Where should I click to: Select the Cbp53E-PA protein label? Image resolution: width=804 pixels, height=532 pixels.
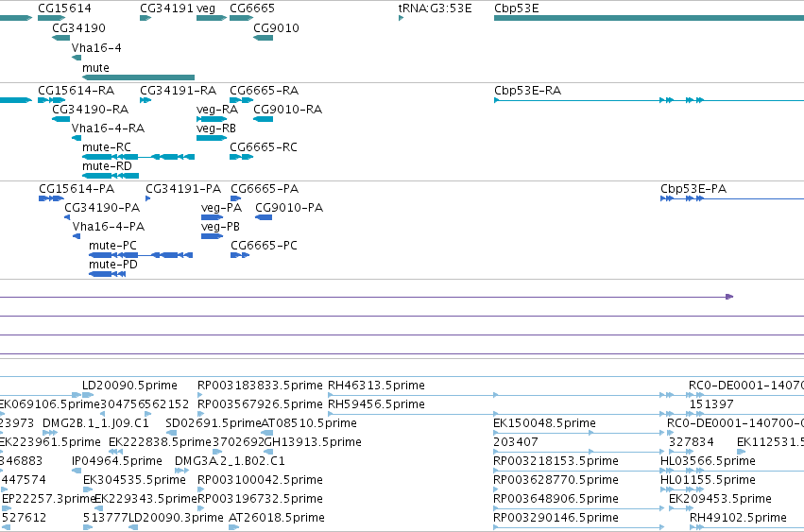693,189
